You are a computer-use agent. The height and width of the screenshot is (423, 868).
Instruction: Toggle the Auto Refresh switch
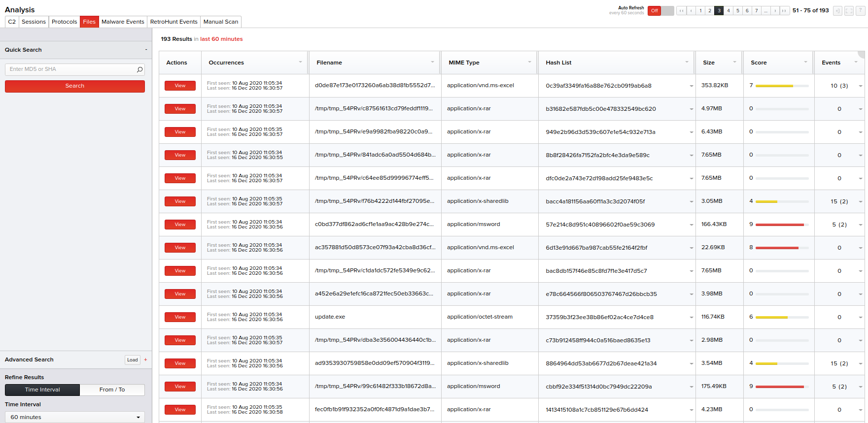click(660, 10)
